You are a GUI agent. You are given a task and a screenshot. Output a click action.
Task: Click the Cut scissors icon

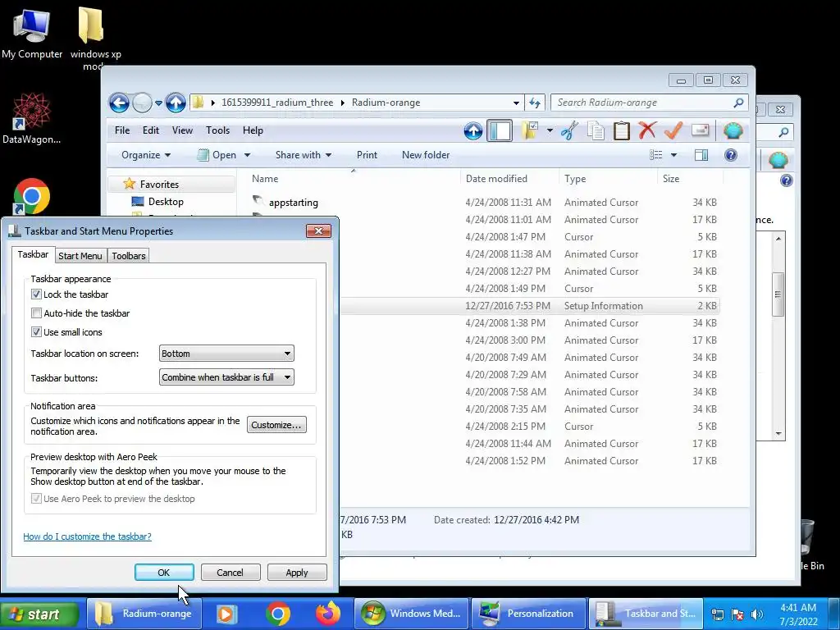tap(570, 130)
